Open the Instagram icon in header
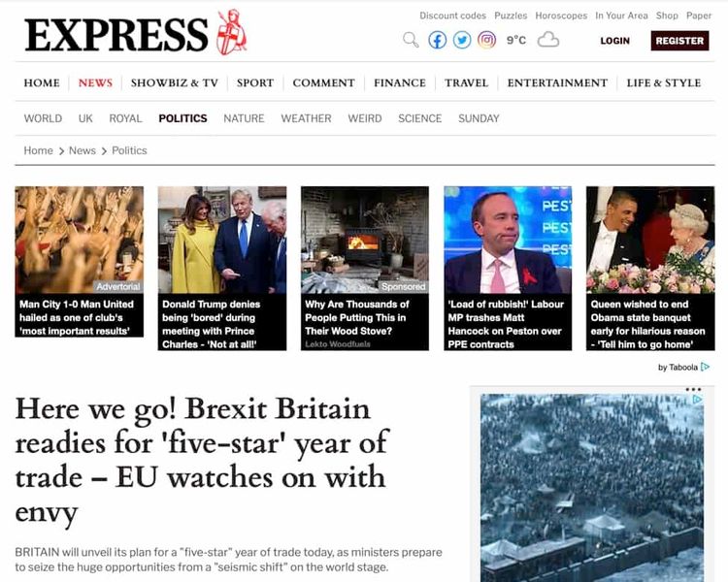 [486, 41]
